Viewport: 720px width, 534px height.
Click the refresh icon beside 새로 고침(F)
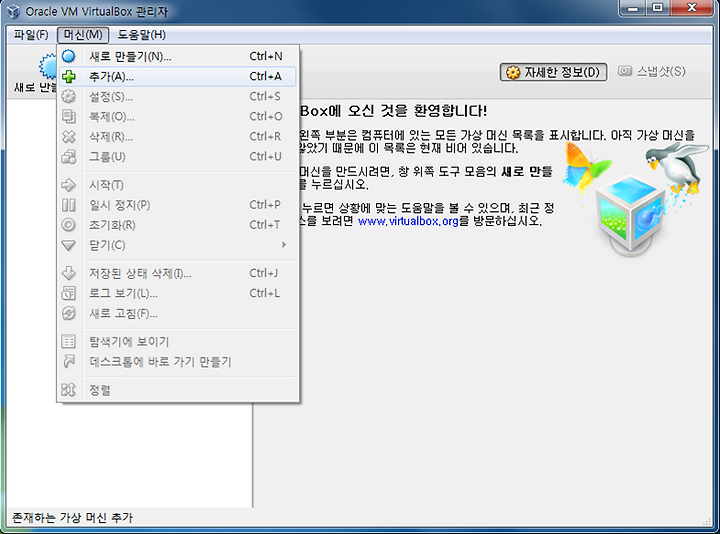coord(68,314)
